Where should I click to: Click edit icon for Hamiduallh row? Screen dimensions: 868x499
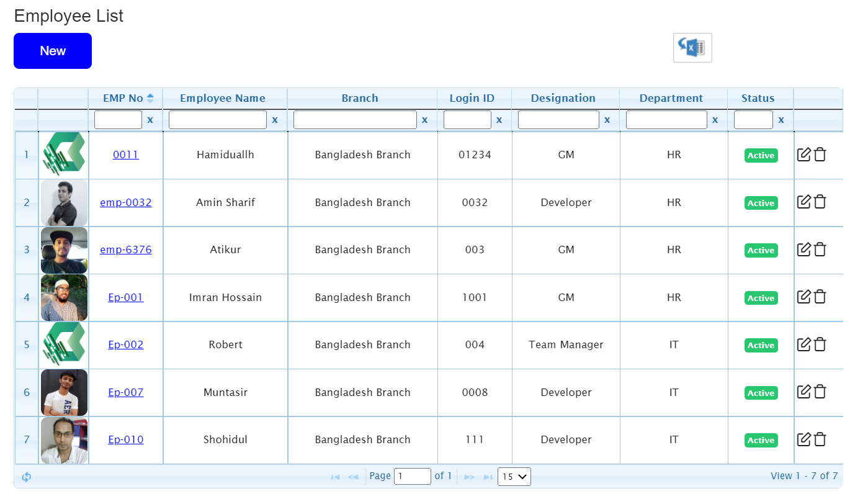803,155
